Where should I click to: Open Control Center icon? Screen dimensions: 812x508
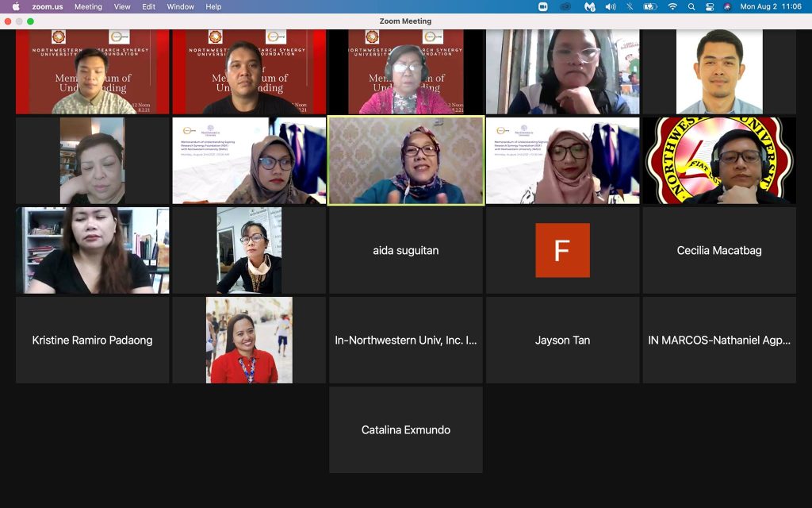[709, 6]
